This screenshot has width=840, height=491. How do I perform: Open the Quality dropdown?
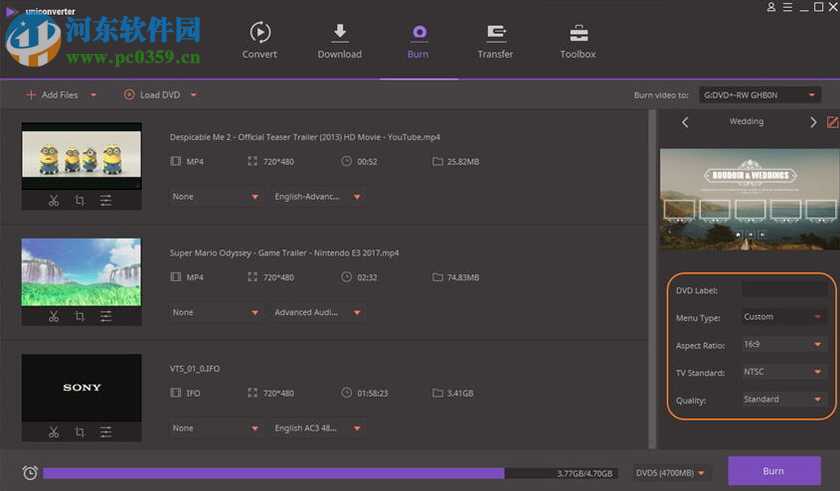pos(784,399)
